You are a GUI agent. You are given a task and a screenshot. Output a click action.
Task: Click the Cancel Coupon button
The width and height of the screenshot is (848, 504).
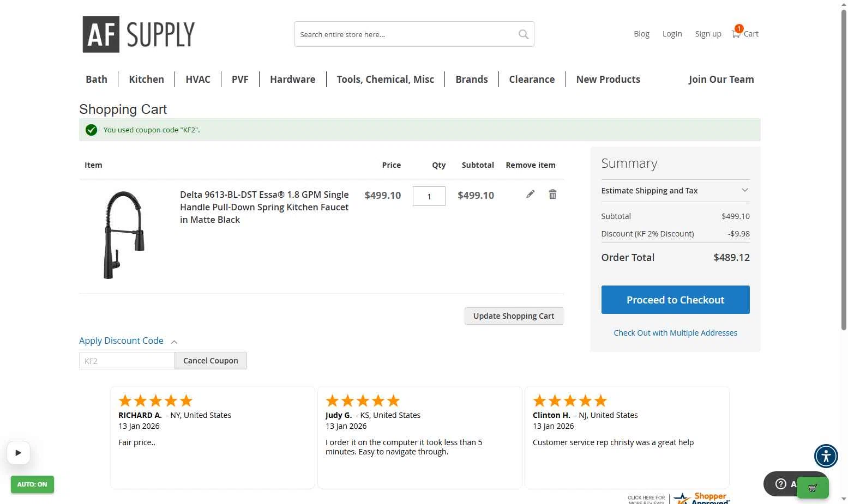click(211, 361)
